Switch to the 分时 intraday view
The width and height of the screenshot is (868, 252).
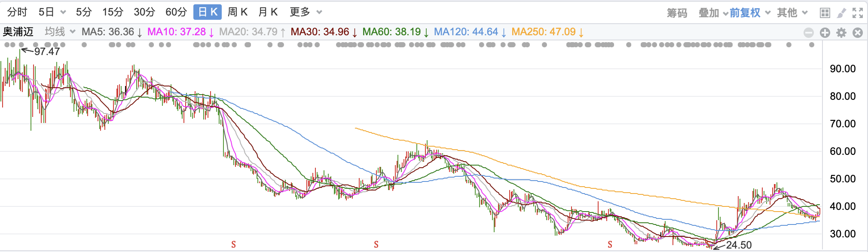point(17,12)
